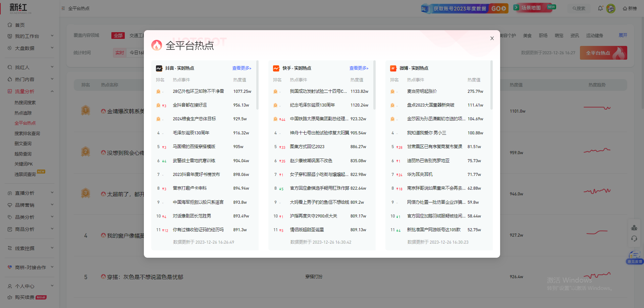
Task: Click the top search box 搜索
Action: 579,8
